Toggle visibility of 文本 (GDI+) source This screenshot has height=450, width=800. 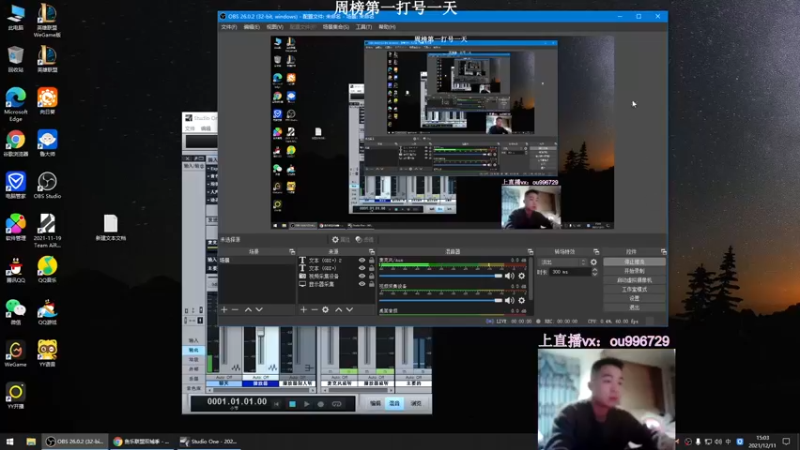tap(362, 268)
